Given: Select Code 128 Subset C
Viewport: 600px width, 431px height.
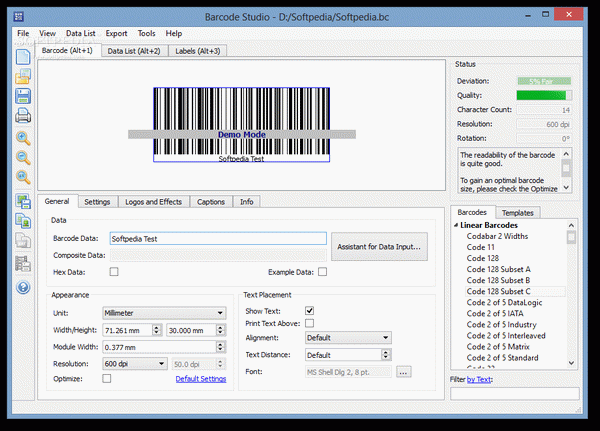Looking at the screenshot, I should (x=499, y=291).
